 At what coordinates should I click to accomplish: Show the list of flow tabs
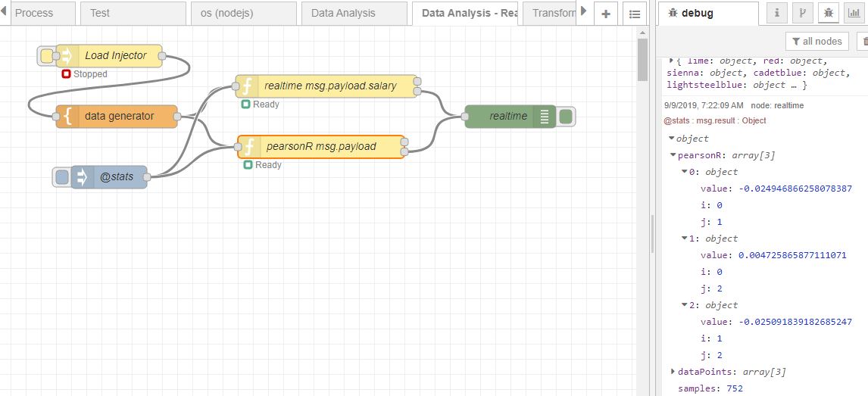pos(635,14)
